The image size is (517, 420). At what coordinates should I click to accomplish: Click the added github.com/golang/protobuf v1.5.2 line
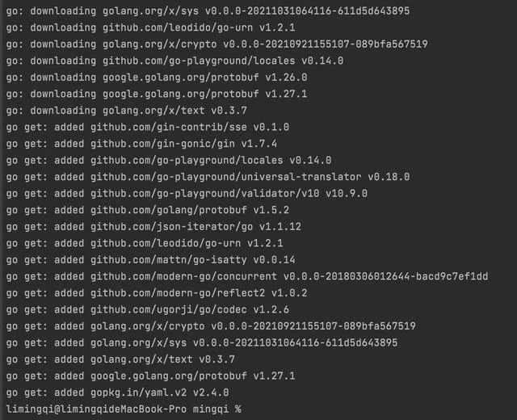(x=148, y=210)
